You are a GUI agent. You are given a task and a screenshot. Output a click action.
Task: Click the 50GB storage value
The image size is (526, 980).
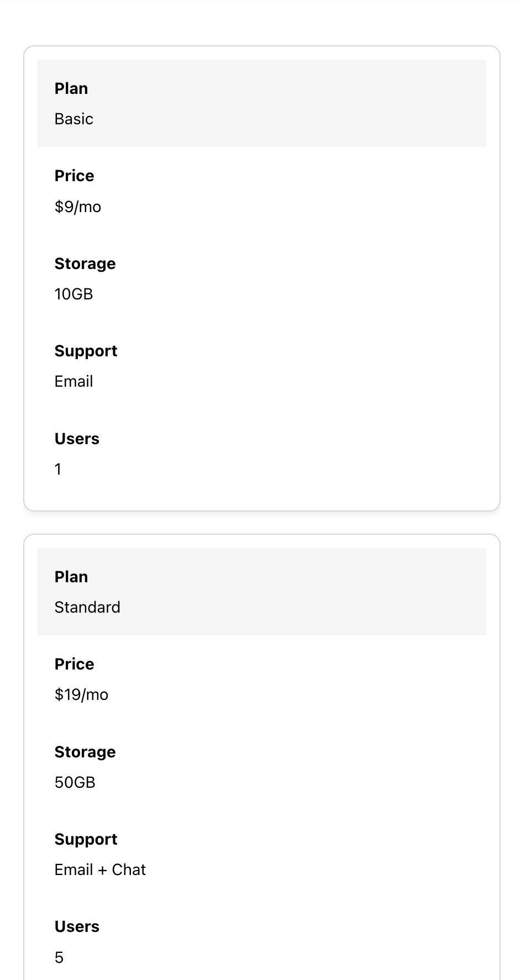click(x=75, y=782)
